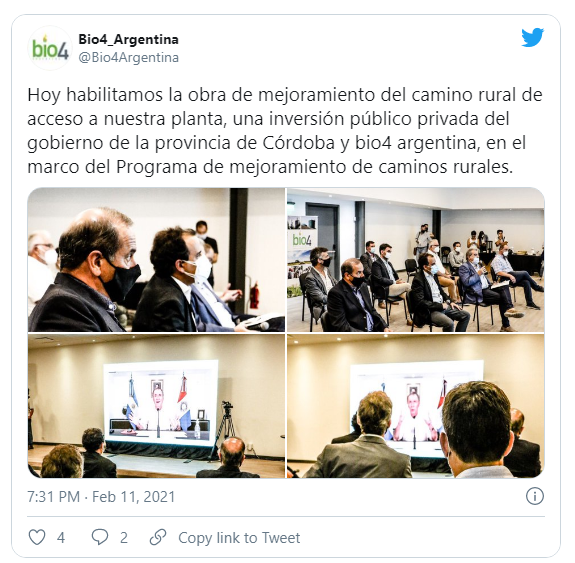Click the projected video call speaker
575x563 pixels.
tap(158, 405)
